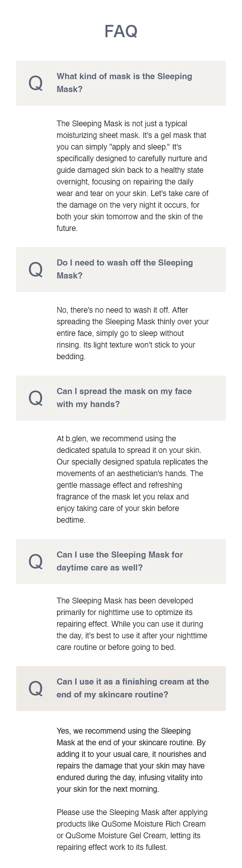Click answer text about 'primarily for nighttime use'
The image size is (242, 868).
coord(132,624)
